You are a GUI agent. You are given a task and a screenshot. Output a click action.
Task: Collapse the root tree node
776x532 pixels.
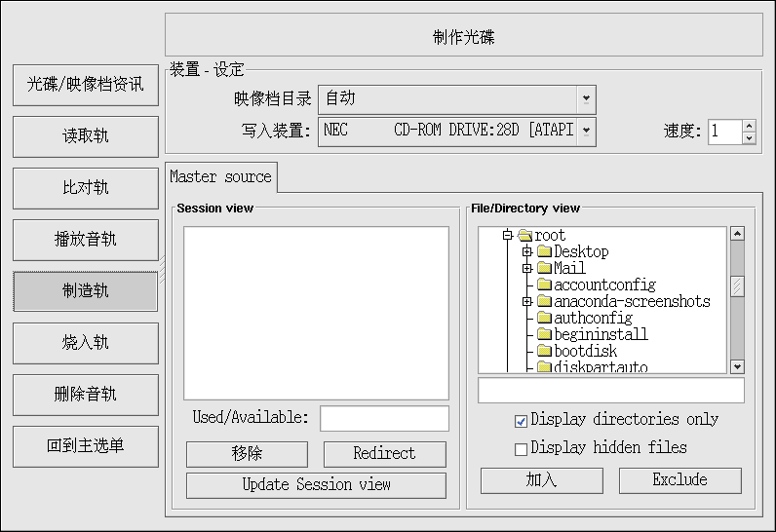click(x=507, y=235)
